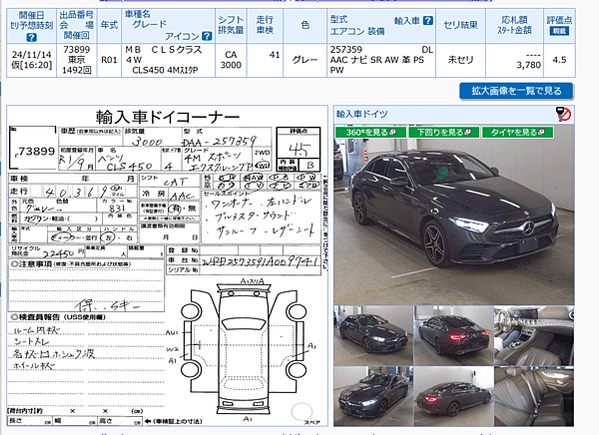Open the 360°を見る view
Image resolution: width=599 pixels, height=435 pixels.
pyautogui.click(x=371, y=133)
